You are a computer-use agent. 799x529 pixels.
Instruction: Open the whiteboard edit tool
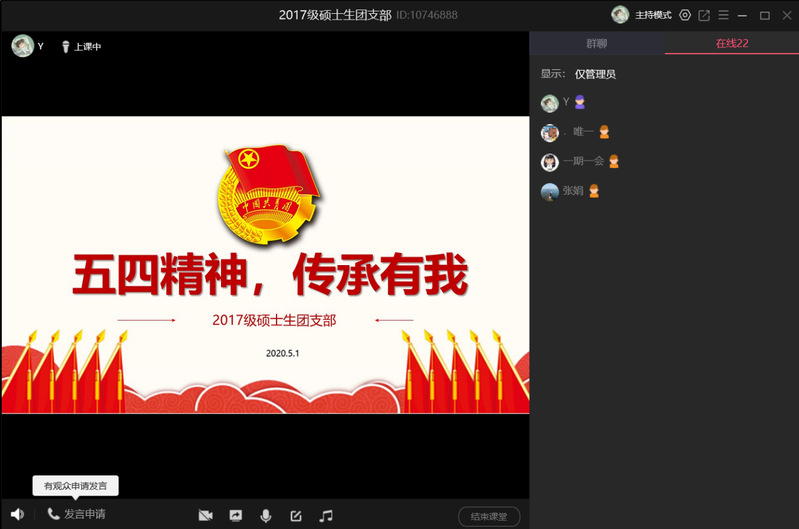(296, 516)
